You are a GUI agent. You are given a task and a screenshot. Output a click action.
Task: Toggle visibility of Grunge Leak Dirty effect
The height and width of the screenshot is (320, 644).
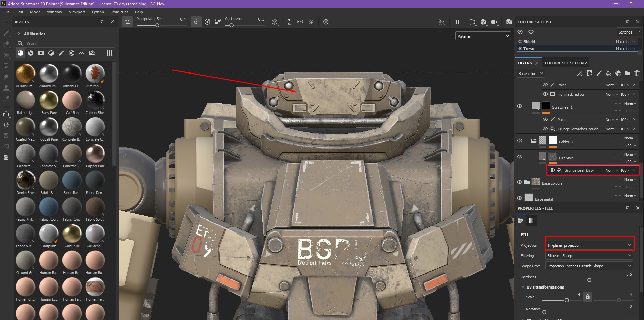point(552,170)
